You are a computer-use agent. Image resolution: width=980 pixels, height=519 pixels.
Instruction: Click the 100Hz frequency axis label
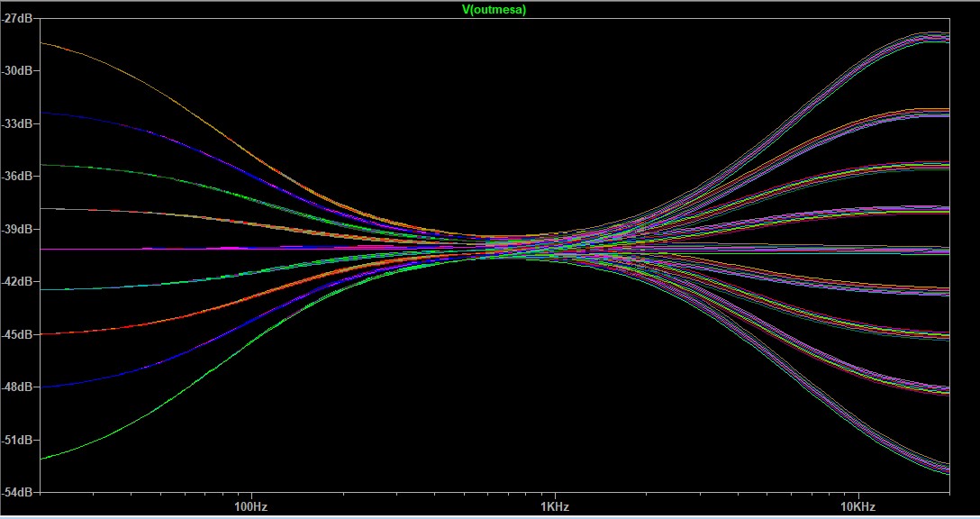click(x=250, y=506)
